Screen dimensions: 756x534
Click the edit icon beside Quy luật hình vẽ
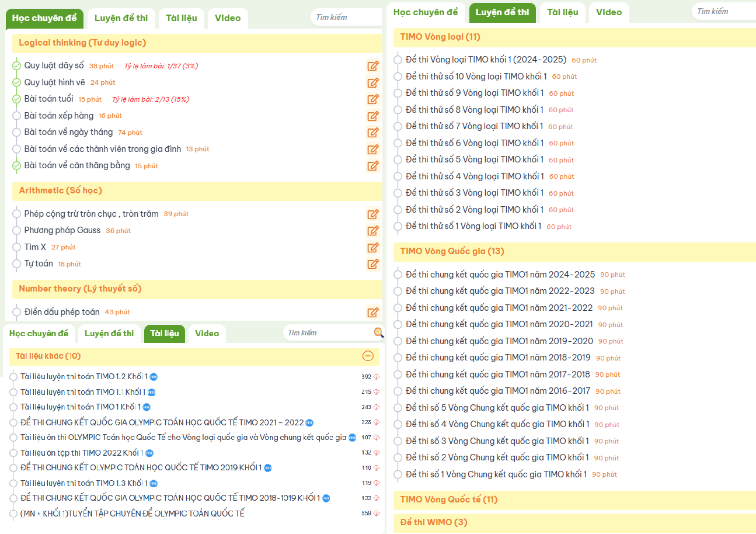tap(373, 82)
